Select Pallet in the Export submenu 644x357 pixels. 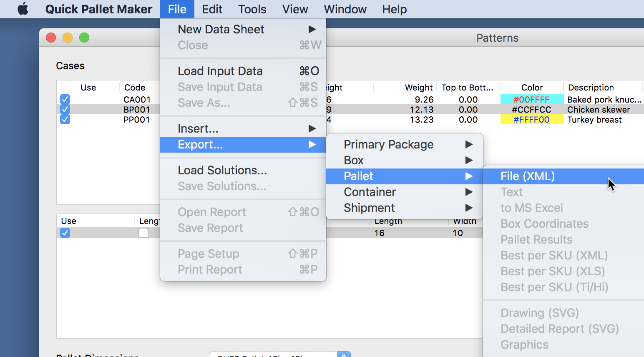click(405, 176)
